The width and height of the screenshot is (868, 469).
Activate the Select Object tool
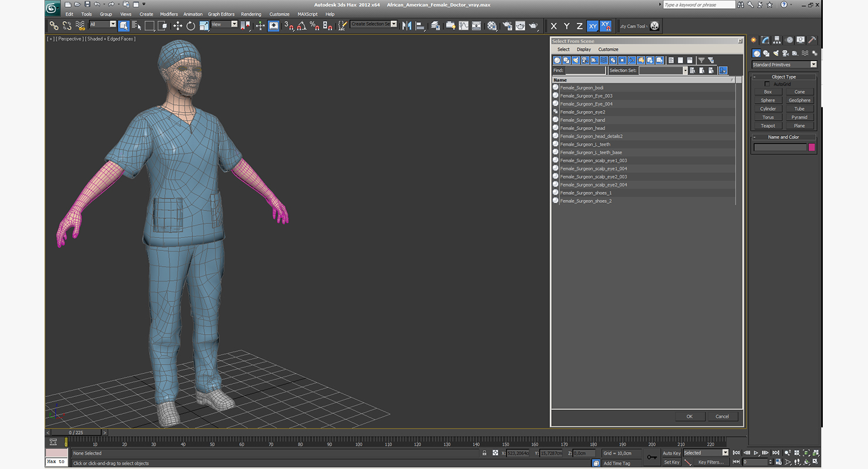pos(124,26)
